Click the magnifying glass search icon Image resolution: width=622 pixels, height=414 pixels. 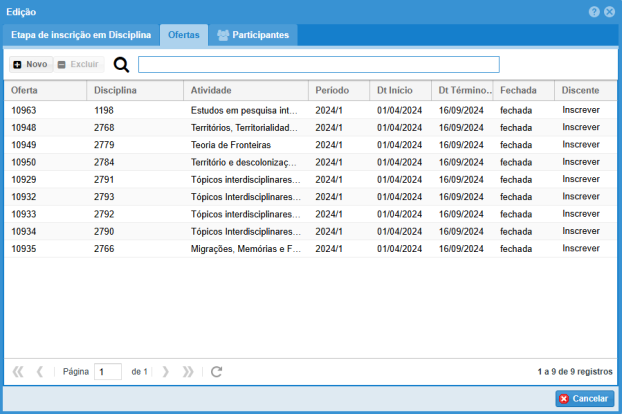[121, 65]
